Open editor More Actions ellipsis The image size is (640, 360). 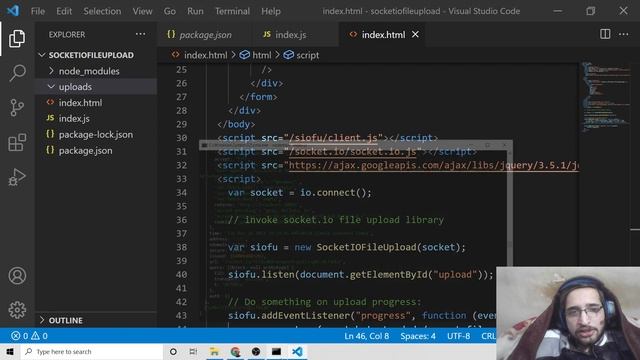point(624,34)
